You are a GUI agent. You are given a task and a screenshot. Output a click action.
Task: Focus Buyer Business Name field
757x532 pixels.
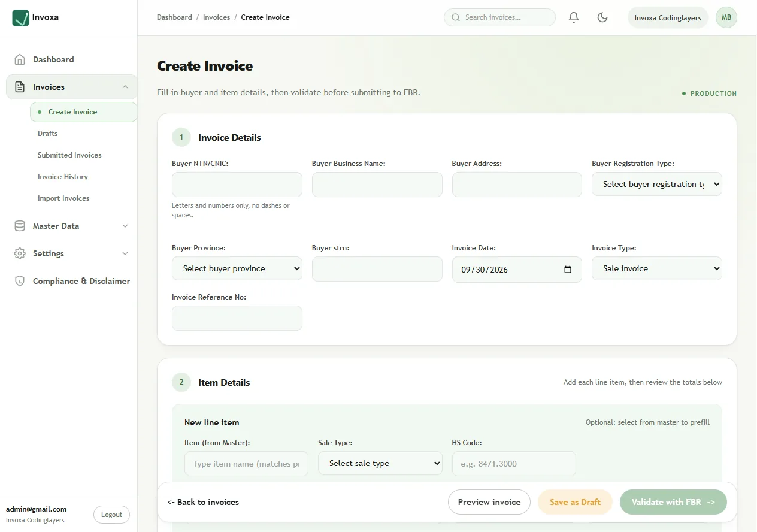(x=377, y=185)
